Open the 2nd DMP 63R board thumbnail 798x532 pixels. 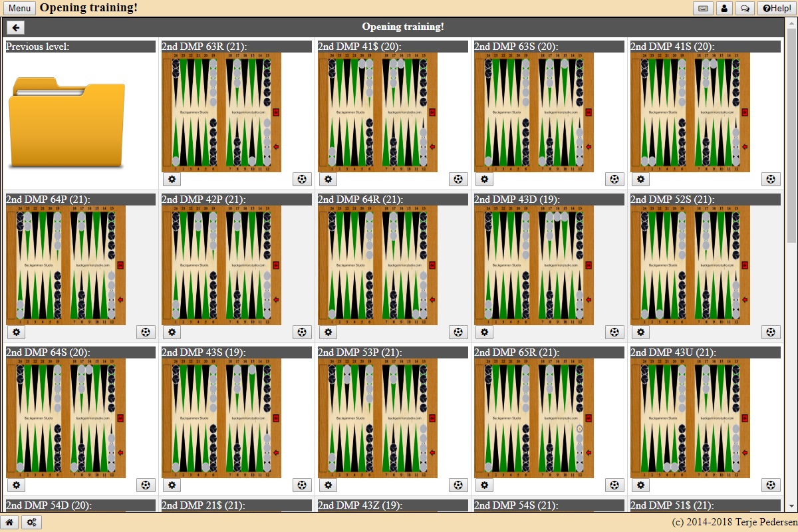click(221, 112)
